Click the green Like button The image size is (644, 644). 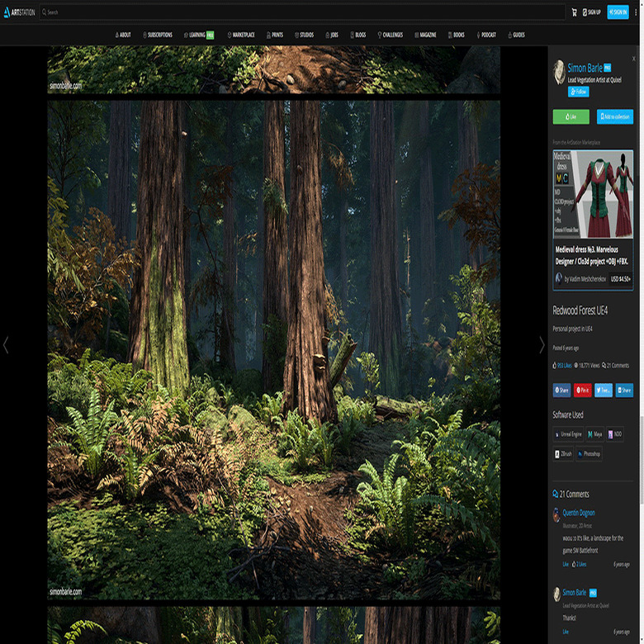click(571, 116)
